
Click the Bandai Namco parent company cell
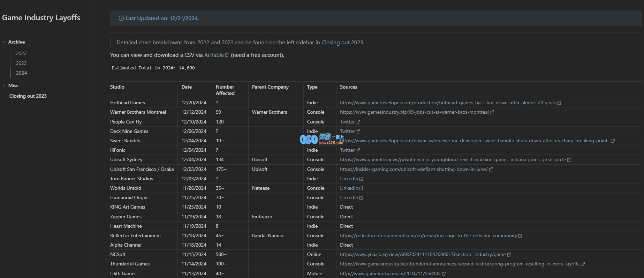pyautogui.click(x=267, y=235)
